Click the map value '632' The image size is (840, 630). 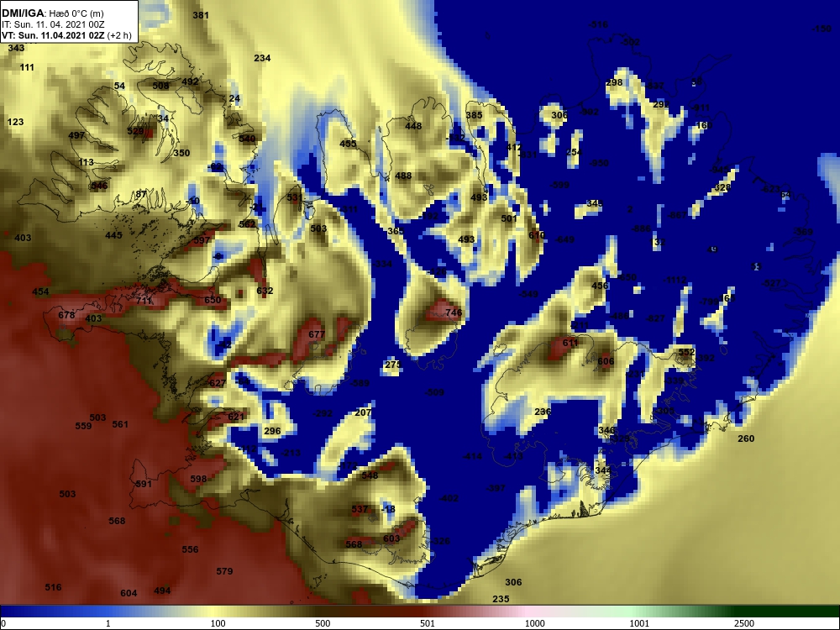265,291
